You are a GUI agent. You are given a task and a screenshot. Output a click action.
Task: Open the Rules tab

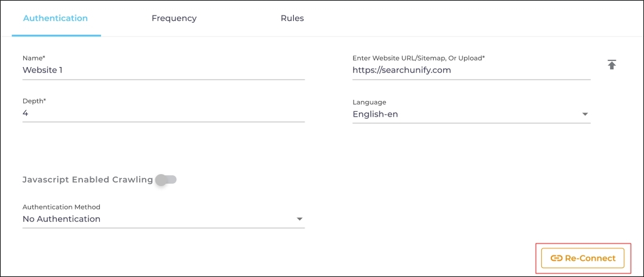point(292,19)
